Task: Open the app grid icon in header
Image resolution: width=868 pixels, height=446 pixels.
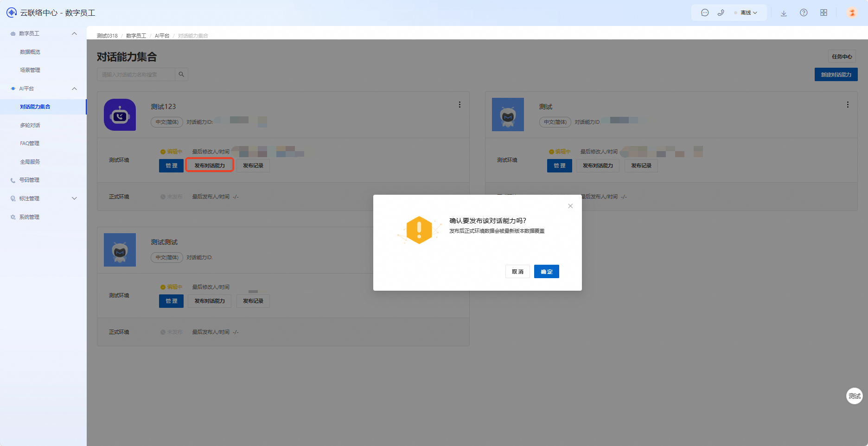Action: tap(823, 13)
